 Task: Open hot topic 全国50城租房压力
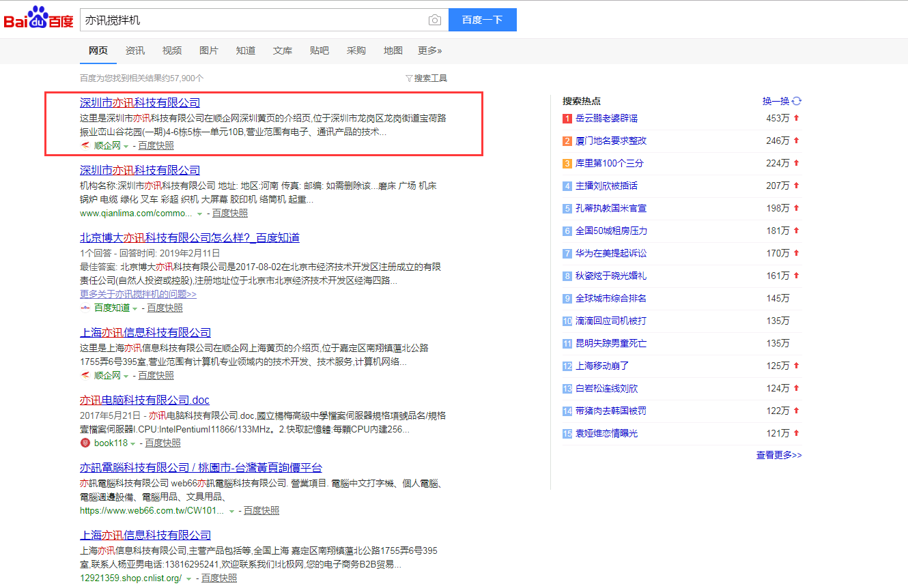(x=611, y=231)
